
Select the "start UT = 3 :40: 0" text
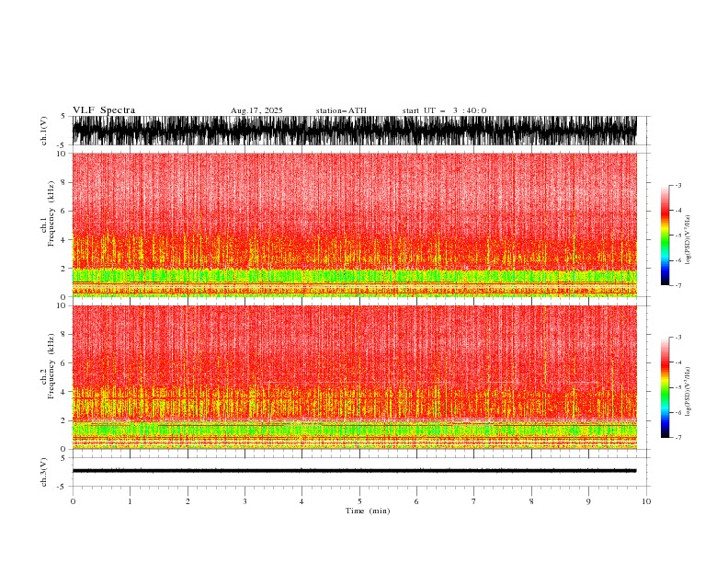[444, 110]
